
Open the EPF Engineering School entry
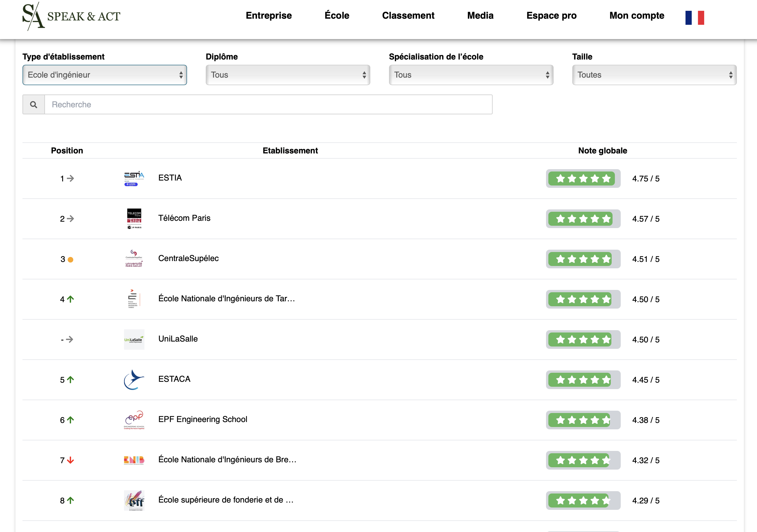203,419
